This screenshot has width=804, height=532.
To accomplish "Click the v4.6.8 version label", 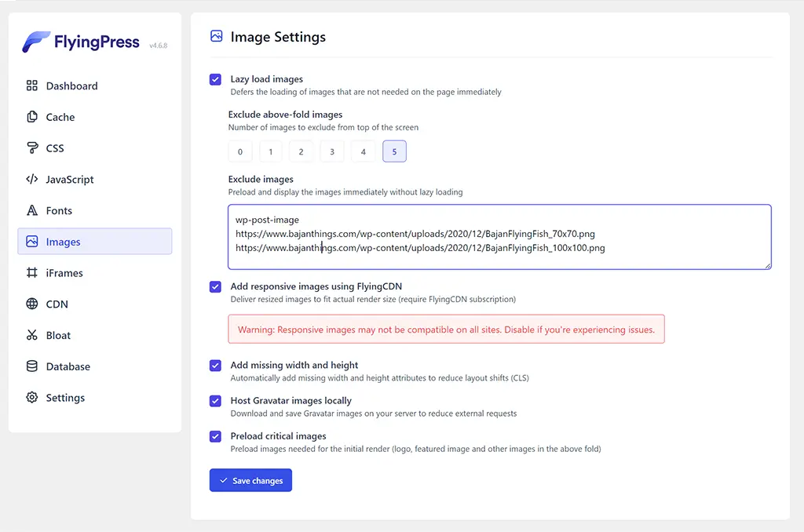I will coord(159,46).
